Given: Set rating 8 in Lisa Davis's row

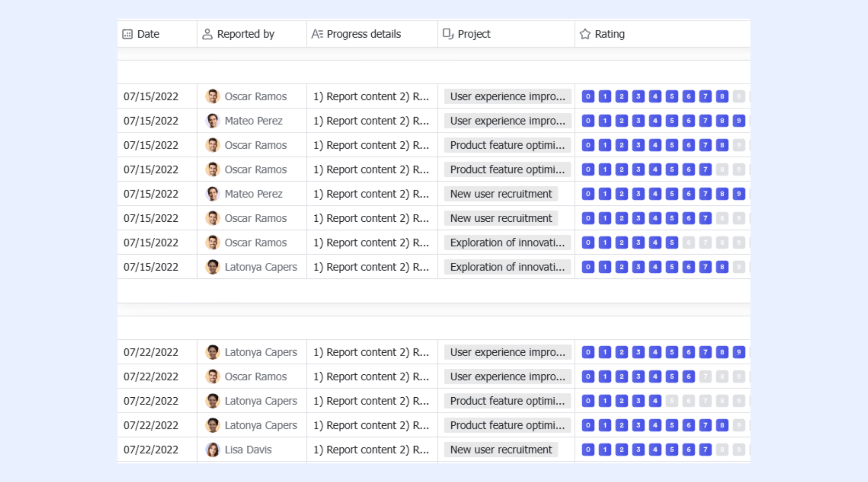Looking at the screenshot, I should [722, 449].
